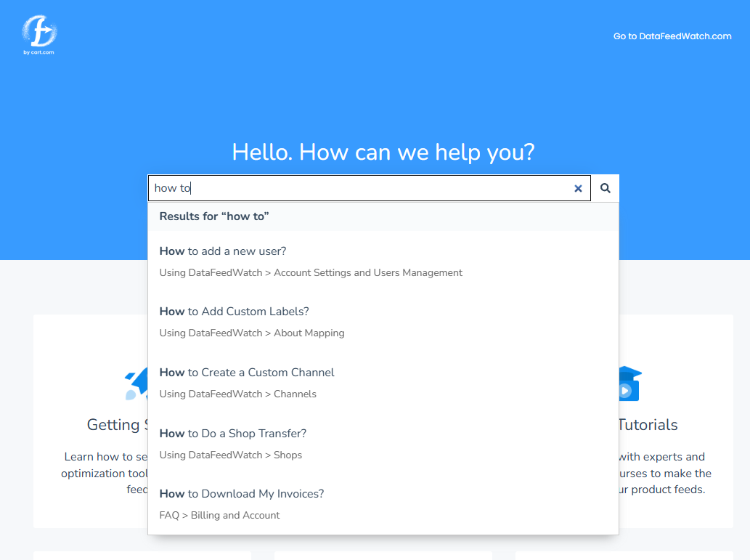Screen dimensions: 750x560
Task: Select the 'FAQ > Billing and Account' breadcrumb
Action: coord(219,515)
